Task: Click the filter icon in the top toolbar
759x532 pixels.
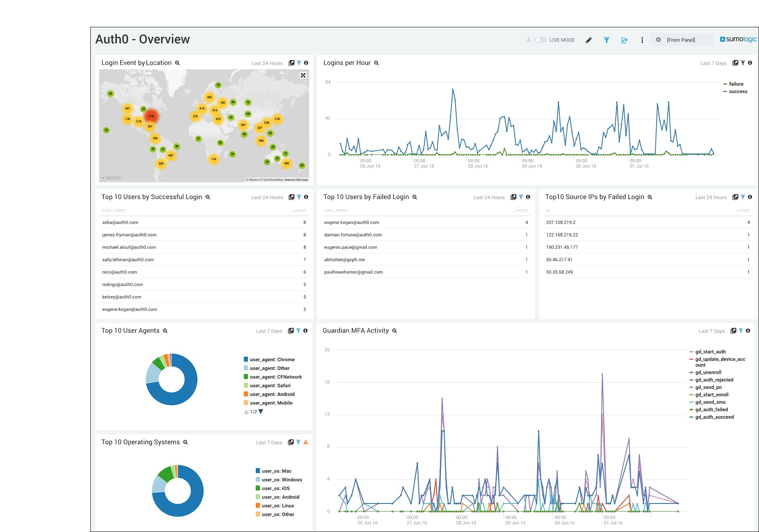Action: tap(607, 40)
